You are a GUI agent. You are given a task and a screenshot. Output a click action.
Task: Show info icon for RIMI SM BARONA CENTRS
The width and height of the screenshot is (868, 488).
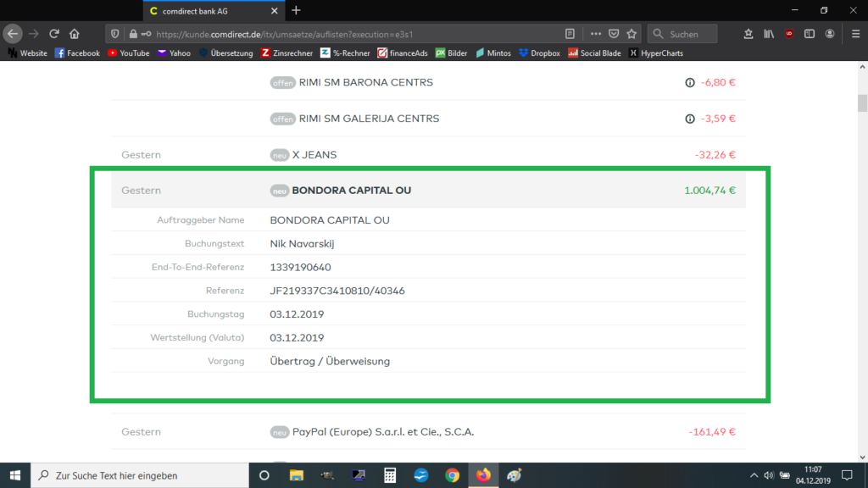[x=690, y=82]
